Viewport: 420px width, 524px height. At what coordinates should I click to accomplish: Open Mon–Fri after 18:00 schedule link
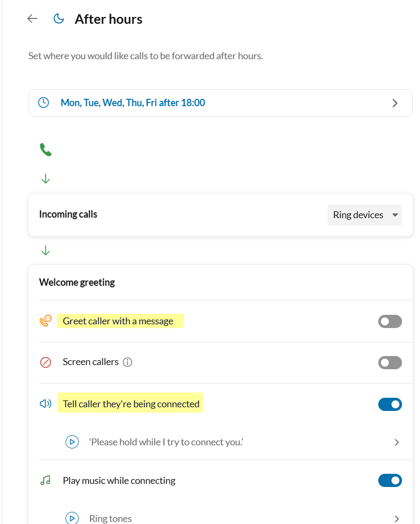(133, 102)
